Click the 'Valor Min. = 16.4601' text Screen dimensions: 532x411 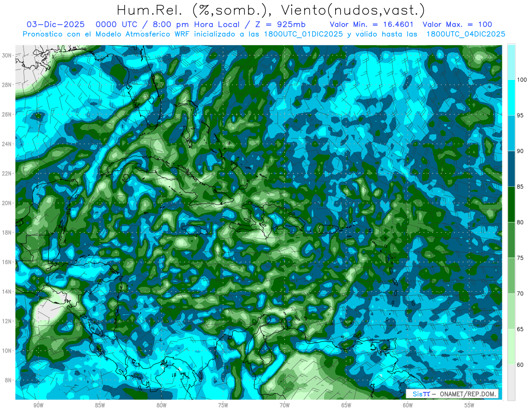(x=372, y=25)
